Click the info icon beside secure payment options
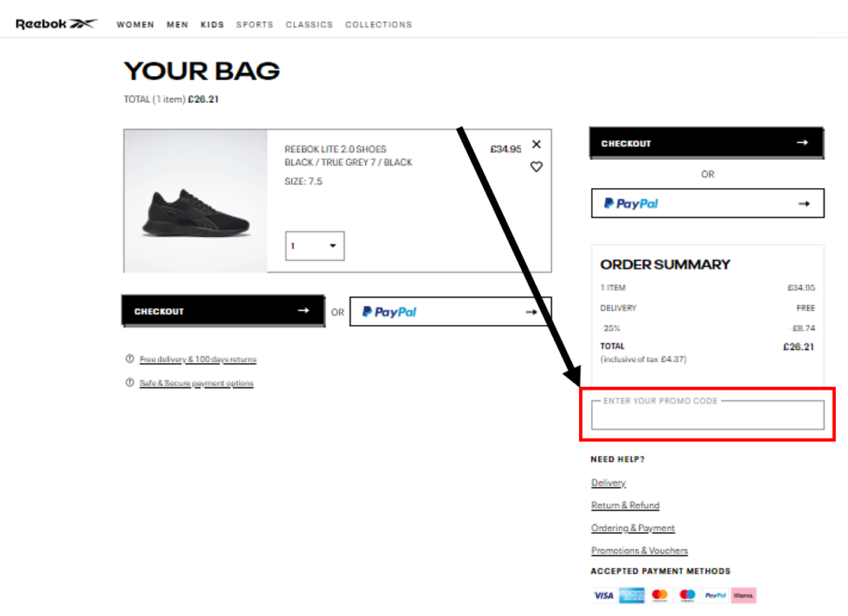This screenshot has width=848, height=616. (130, 383)
